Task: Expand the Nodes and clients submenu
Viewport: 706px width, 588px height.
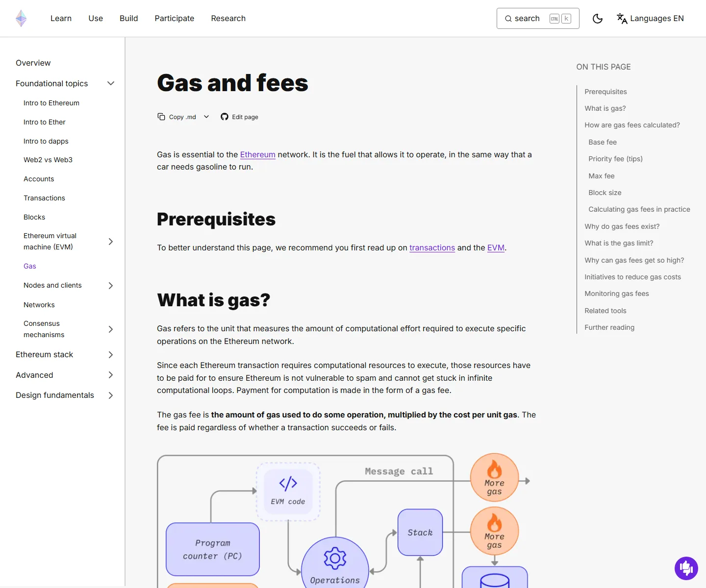Action: click(111, 286)
